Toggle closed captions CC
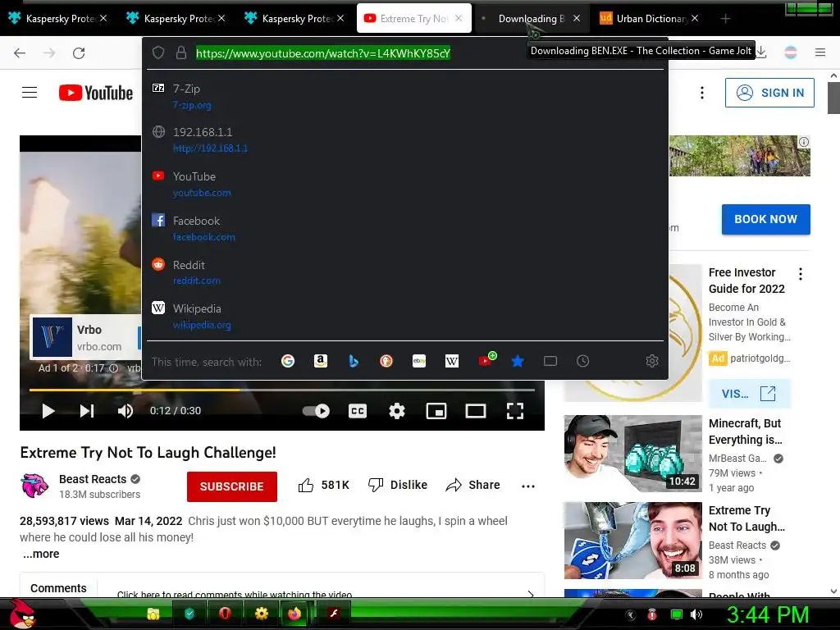This screenshot has width=840, height=630. click(x=358, y=411)
